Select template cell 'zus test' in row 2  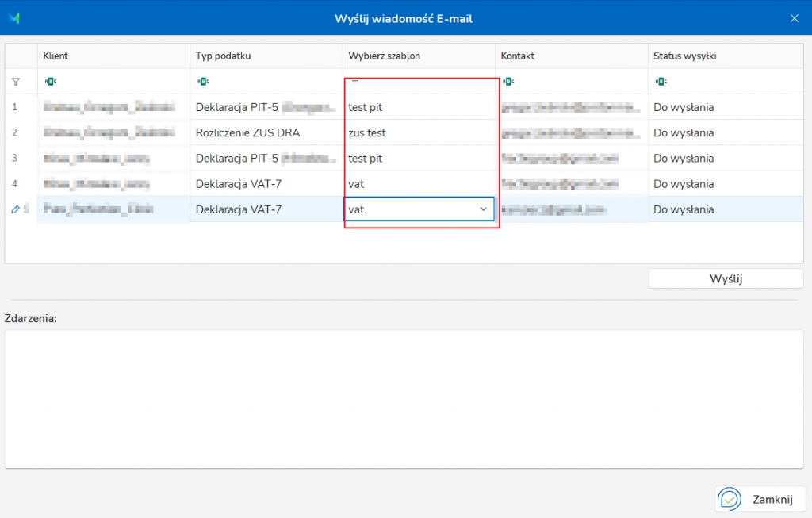419,132
